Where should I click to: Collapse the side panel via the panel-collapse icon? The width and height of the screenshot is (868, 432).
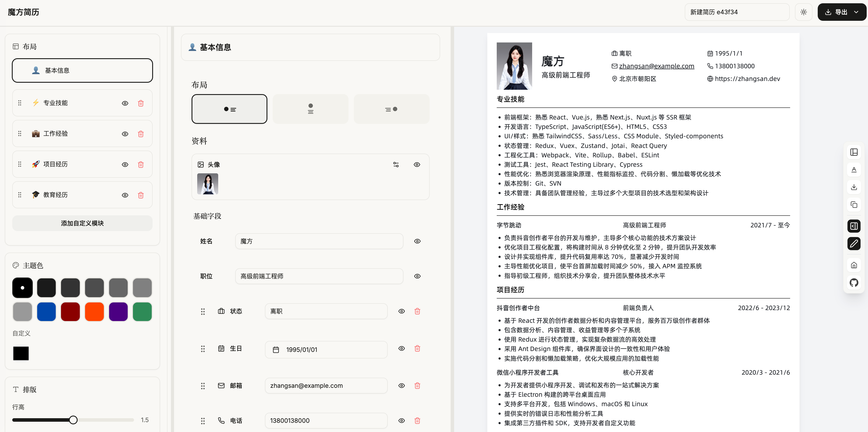(x=854, y=226)
